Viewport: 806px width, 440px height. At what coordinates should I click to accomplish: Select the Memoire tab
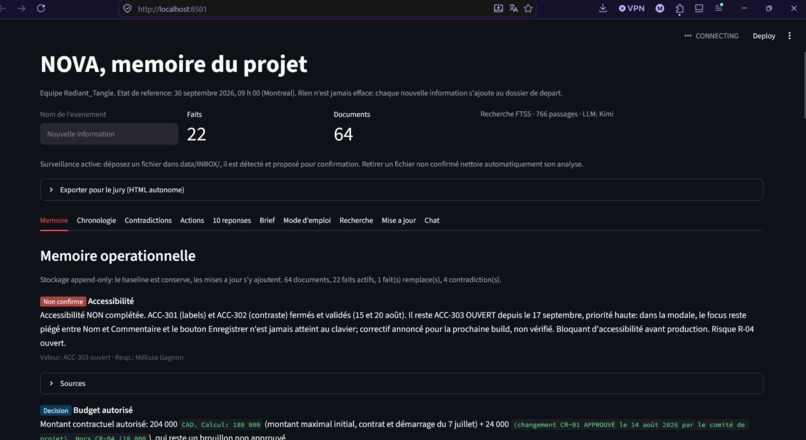click(54, 220)
